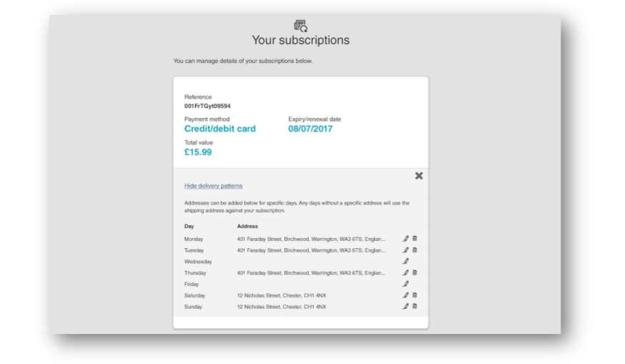
Task: Edit Monday's delivery address
Action: [x=405, y=239]
